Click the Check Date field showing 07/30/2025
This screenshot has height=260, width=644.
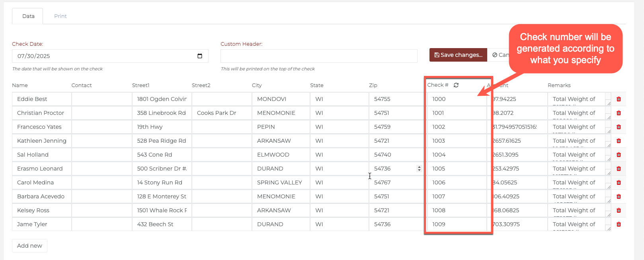(110, 56)
